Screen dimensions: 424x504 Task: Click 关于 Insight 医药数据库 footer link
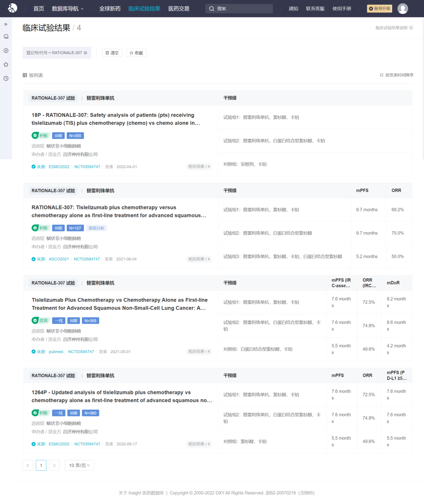[141, 493]
